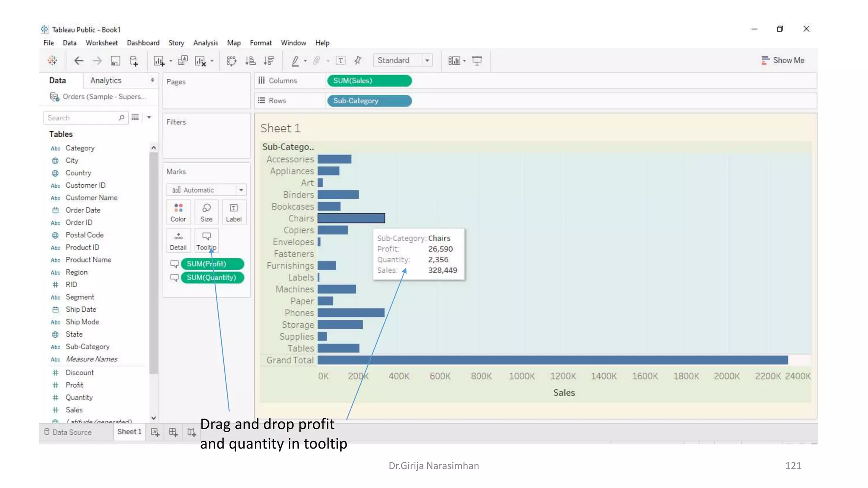The height and width of the screenshot is (488, 868).
Task: Toggle Show mark labels T icon
Action: [x=340, y=61]
